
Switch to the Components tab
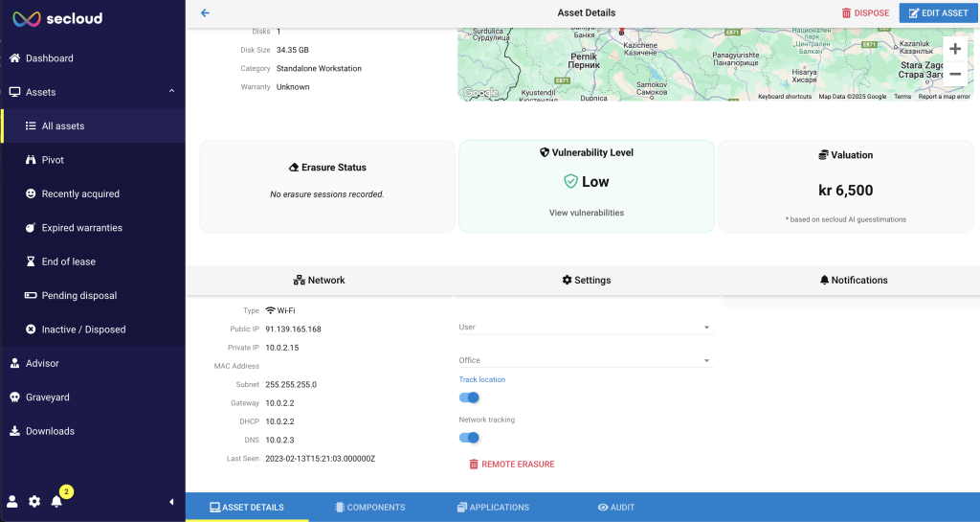pyautogui.click(x=369, y=508)
